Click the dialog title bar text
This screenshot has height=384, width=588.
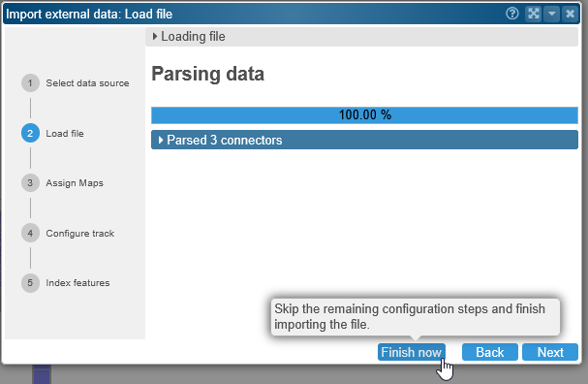(x=89, y=14)
